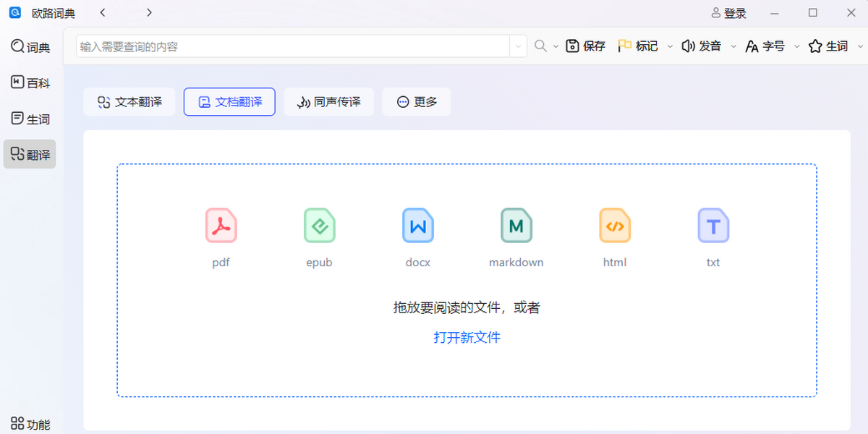This screenshot has height=434, width=868.
Task: Click the 打开新文件 link
Action: click(467, 337)
